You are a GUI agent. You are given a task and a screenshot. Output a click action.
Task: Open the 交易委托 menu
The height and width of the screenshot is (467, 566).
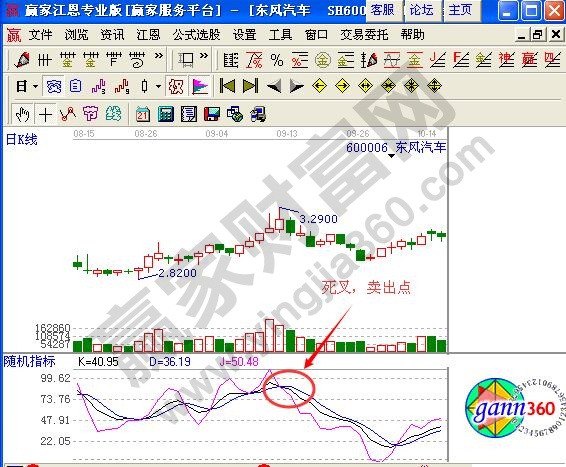(364, 35)
